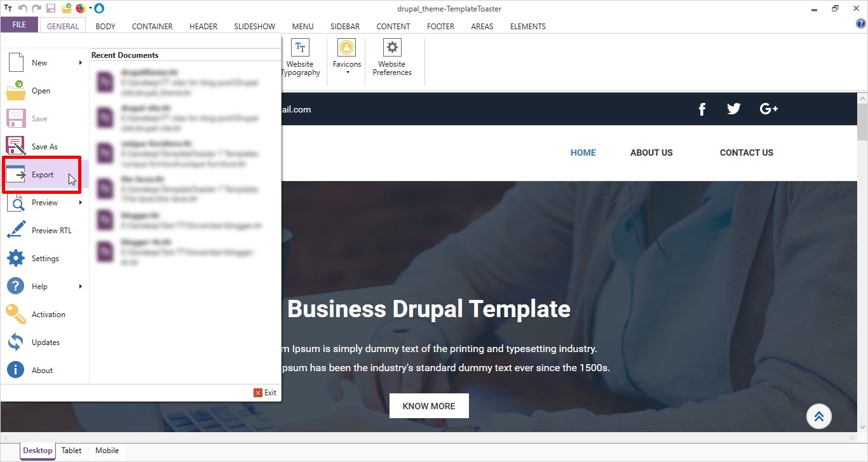Click the vertical scrollbar on preview
868x462 pixels.
tap(862, 262)
